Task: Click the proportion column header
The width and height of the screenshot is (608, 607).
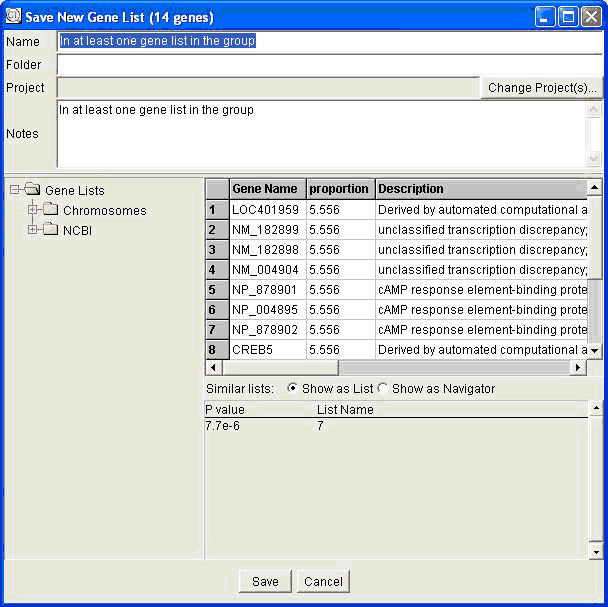Action: 339,188
